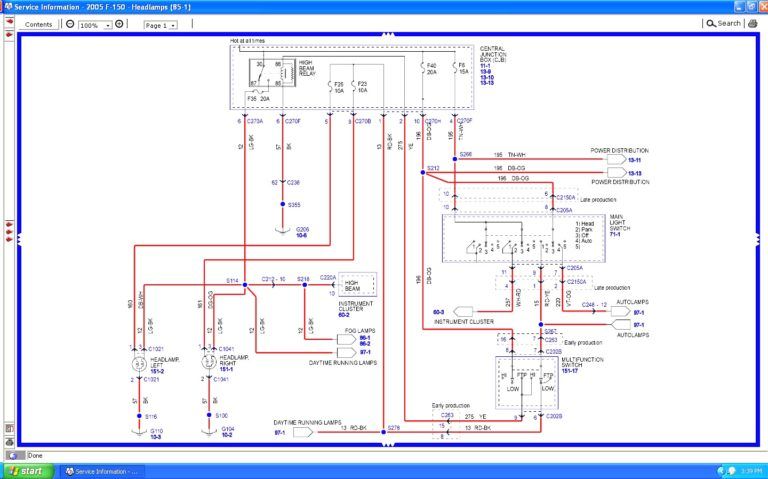Click the sidebar icon above the bottom one

click(9, 429)
